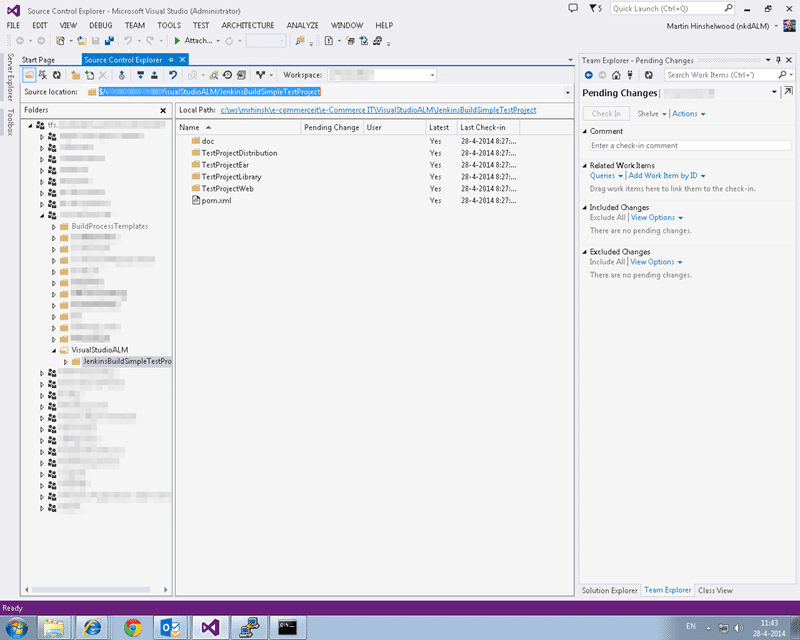
Task: Open Internet Explorer from the taskbar
Action: (x=92, y=627)
